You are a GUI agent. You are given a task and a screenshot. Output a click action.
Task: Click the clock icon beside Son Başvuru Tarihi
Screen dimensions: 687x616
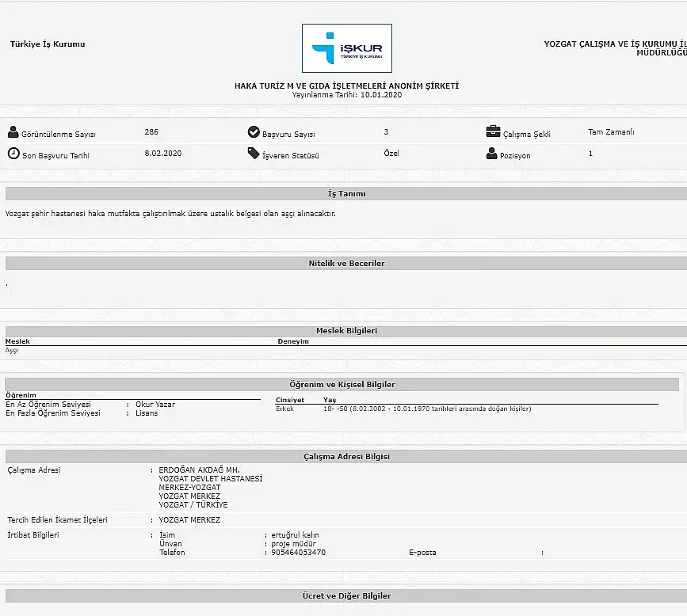click(13, 154)
